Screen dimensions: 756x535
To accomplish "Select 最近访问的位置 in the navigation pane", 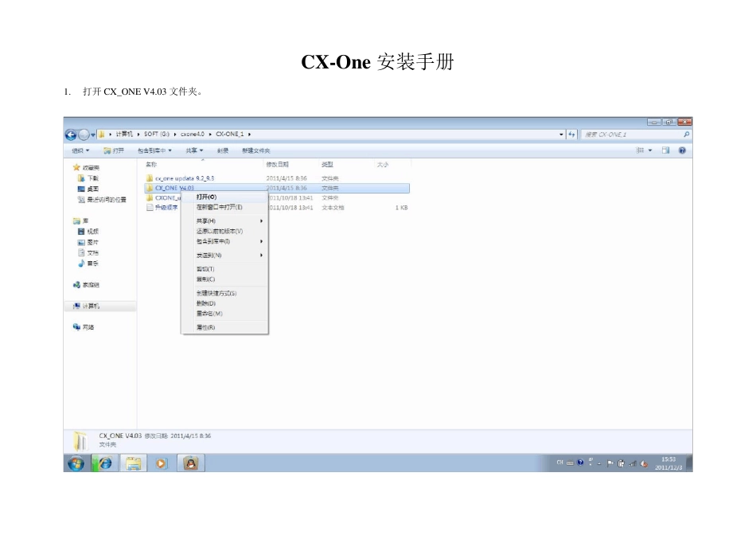I will pyautogui.click(x=102, y=199).
